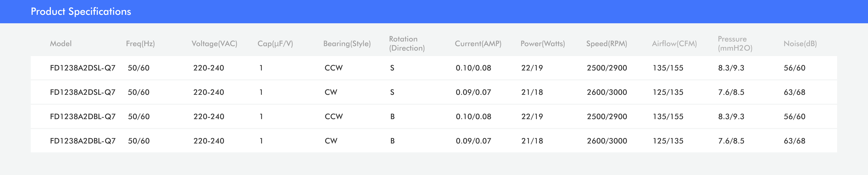Image resolution: width=868 pixels, height=175 pixels.
Task: Select the Current(AMP) column header
Action: (478, 44)
